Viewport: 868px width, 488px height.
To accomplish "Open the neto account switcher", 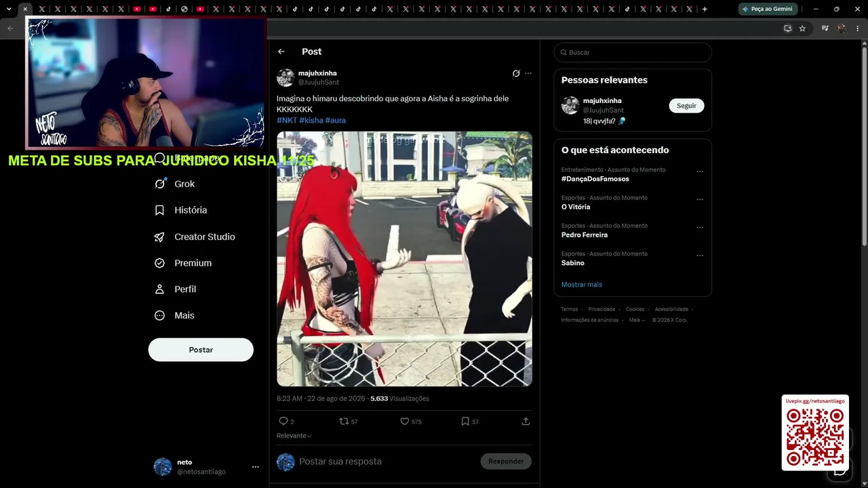I will click(206, 467).
